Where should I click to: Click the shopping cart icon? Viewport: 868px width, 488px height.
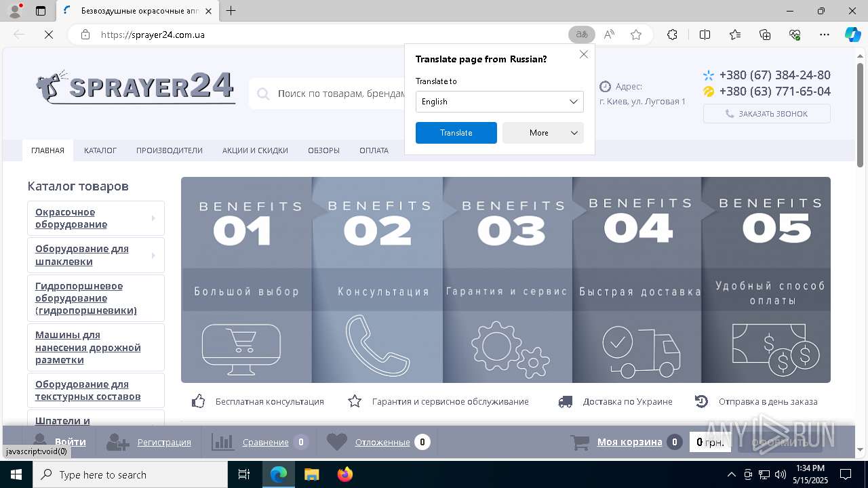click(580, 443)
